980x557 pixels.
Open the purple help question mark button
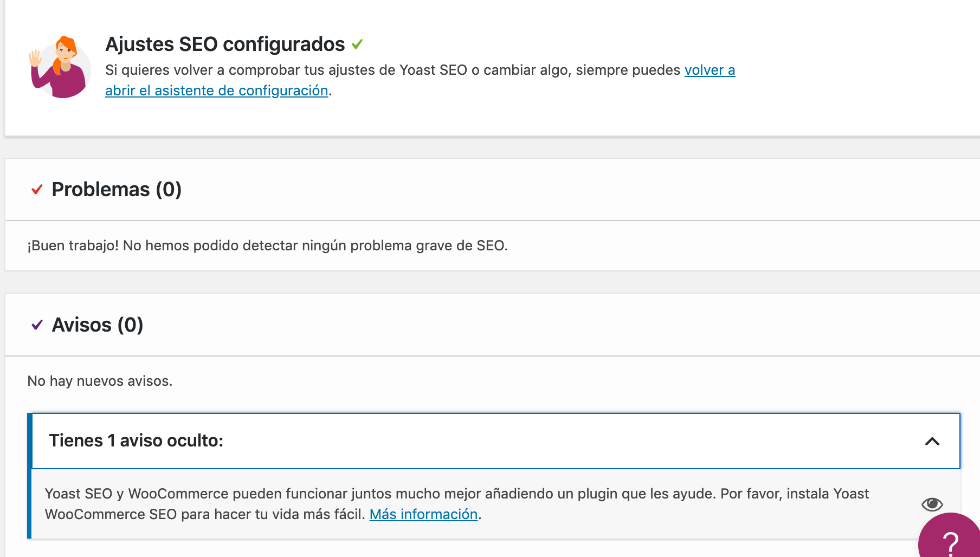click(950, 536)
